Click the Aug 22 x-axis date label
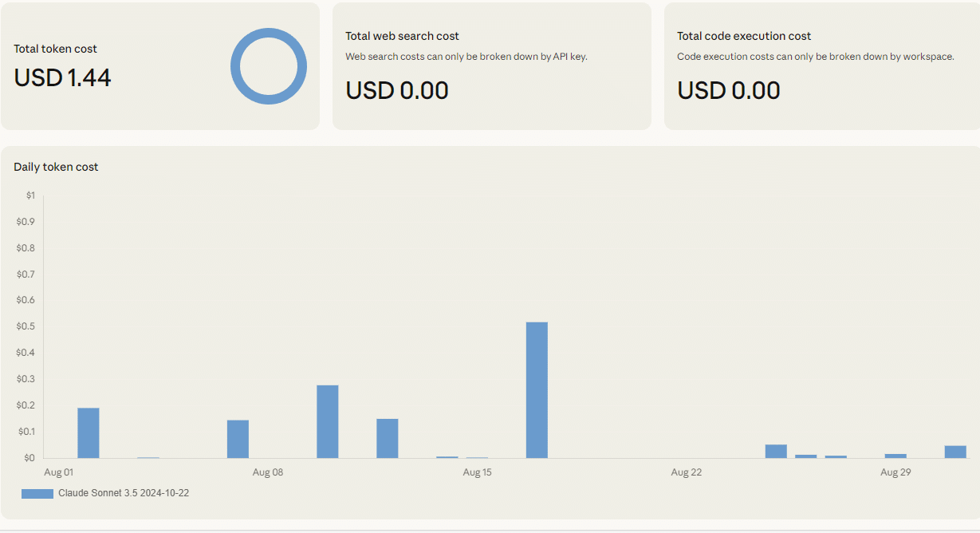The image size is (980, 533). 686,472
